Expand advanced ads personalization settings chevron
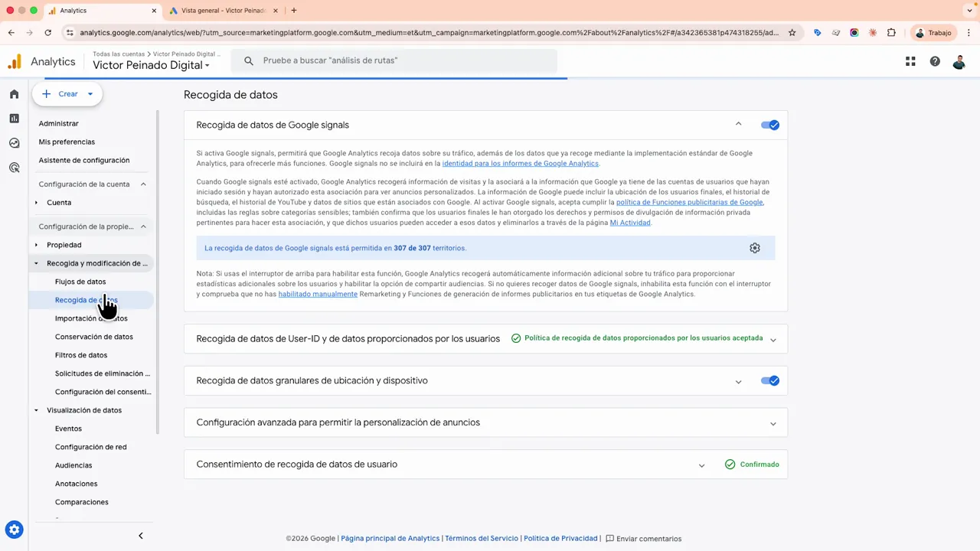980x551 pixels. point(773,423)
